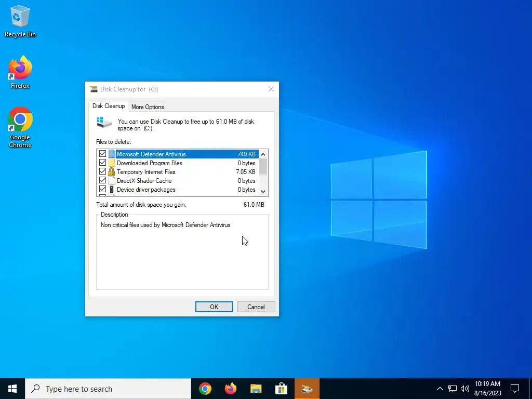Image resolution: width=532 pixels, height=399 pixels.
Task: Click the Temporary Internet Files lock icon
Action: [112, 171]
